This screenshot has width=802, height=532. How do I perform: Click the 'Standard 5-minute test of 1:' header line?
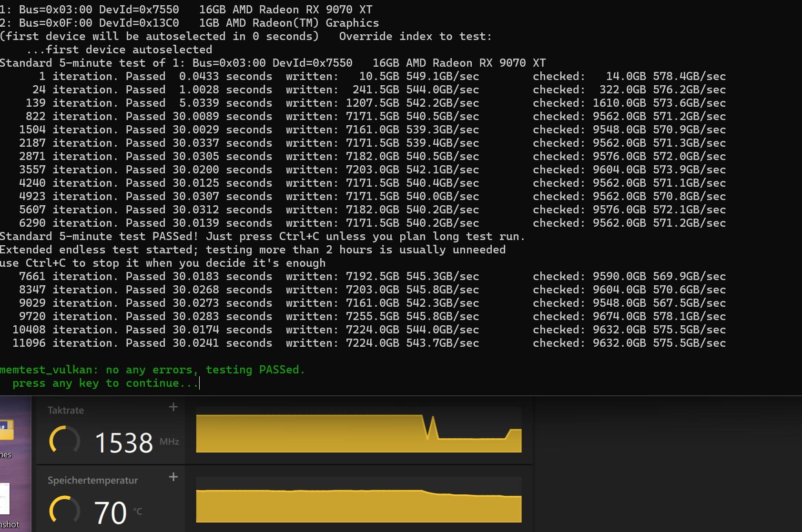(273, 63)
